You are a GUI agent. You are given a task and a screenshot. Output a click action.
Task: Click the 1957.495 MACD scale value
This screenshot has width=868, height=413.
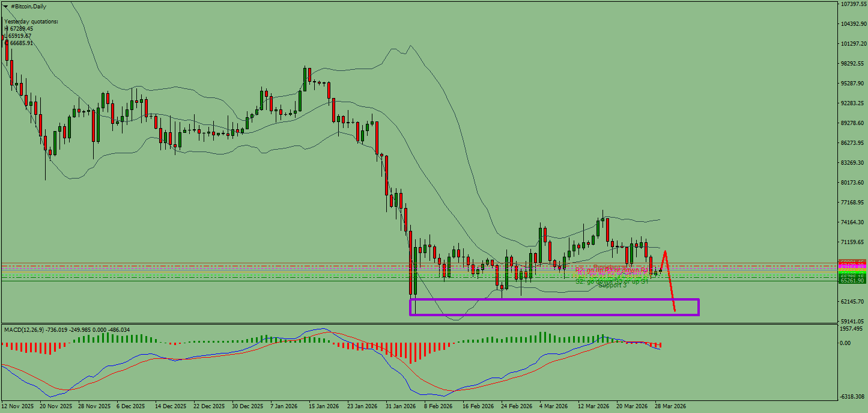(852, 329)
